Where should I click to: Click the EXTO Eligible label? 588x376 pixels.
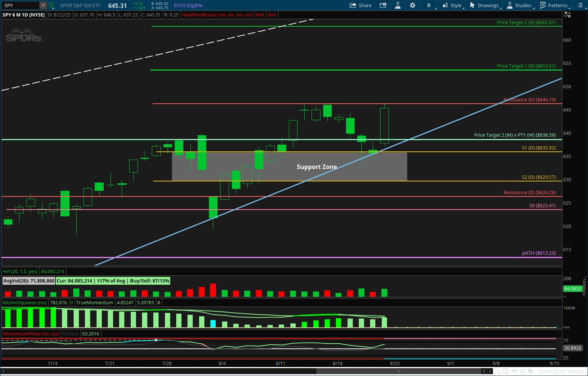[188, 6]
